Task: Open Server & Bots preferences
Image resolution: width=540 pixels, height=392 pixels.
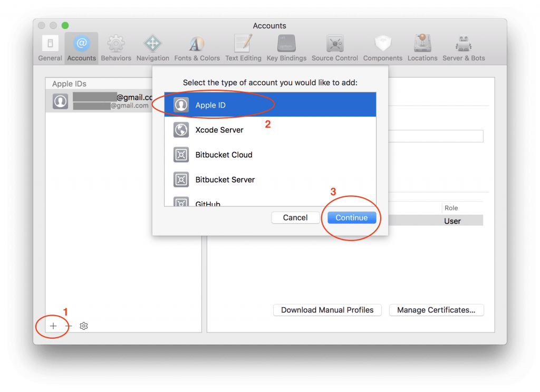Action: point(464,48)
